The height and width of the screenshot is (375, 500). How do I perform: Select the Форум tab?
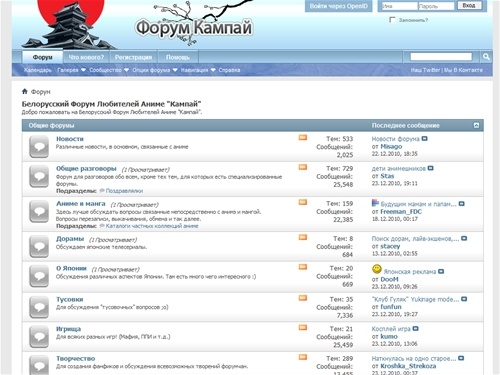click(x=42, y=57)
